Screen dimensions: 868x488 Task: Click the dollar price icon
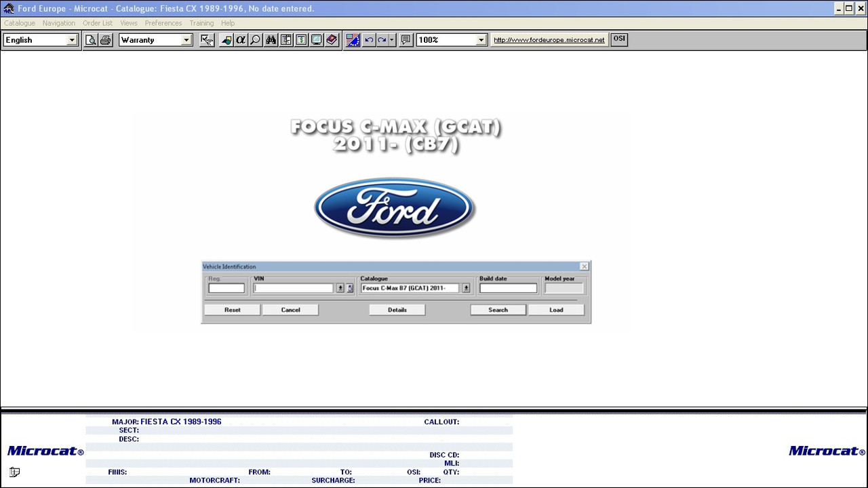point(301,40)
